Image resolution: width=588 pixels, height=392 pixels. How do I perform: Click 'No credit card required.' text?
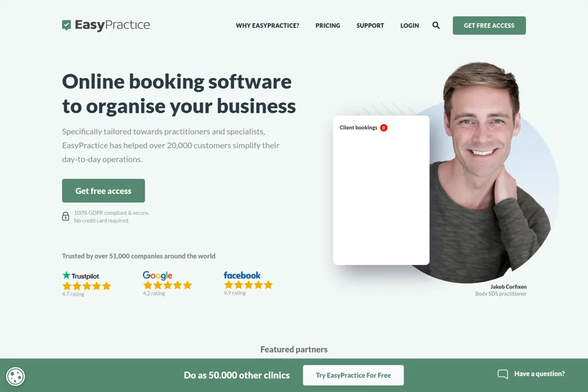point(102,221)
